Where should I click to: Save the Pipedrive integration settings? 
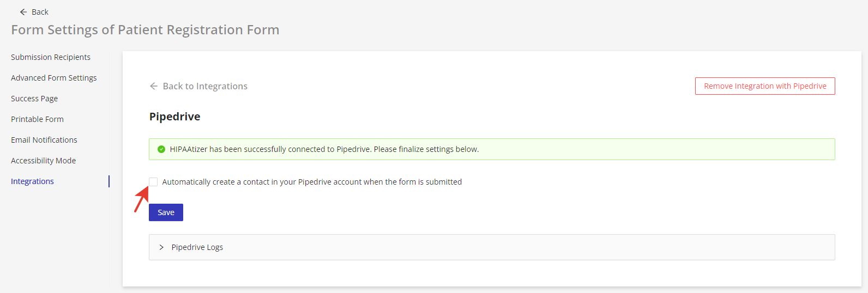pos(166,212)
